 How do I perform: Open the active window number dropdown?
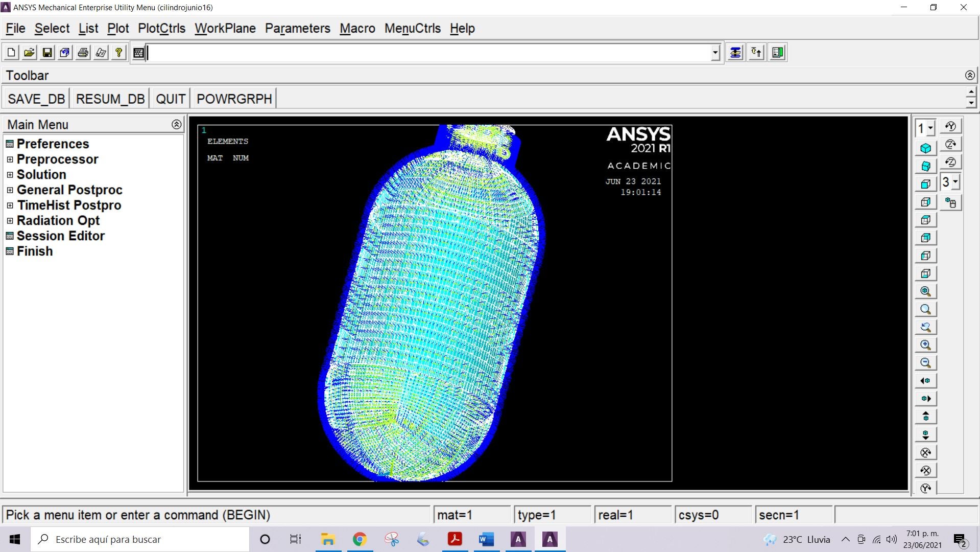tap(930, 128)
